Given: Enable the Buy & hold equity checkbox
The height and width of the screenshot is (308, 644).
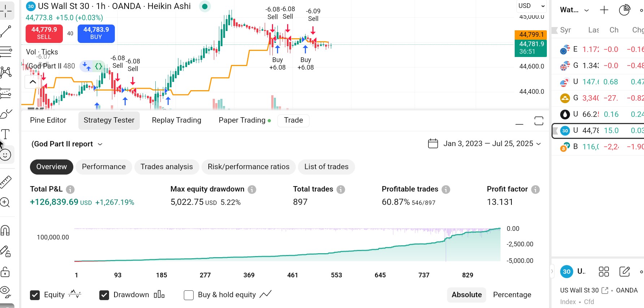Looking at the screenshot, I should [x=189, y=295].
